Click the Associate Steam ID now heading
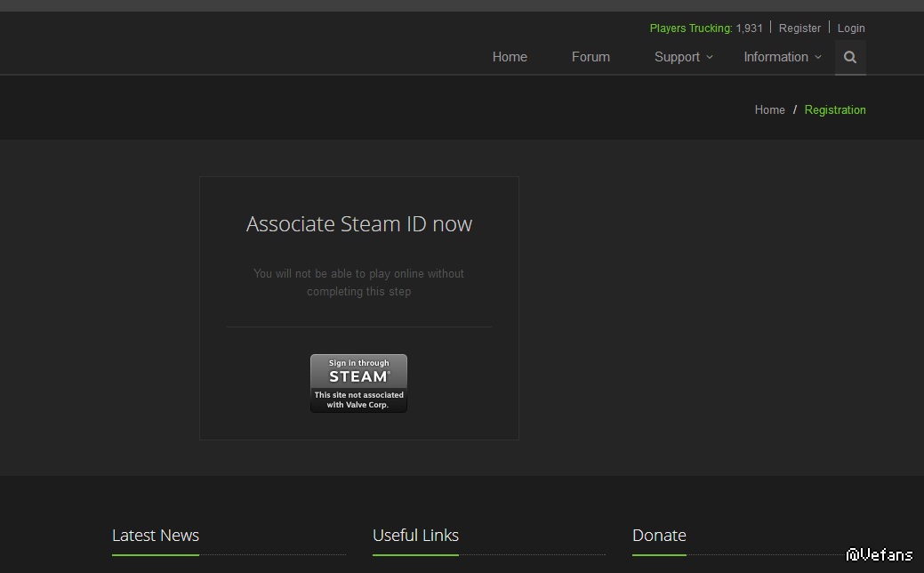This screenshot has width=924, height=573. click(359, 224)
